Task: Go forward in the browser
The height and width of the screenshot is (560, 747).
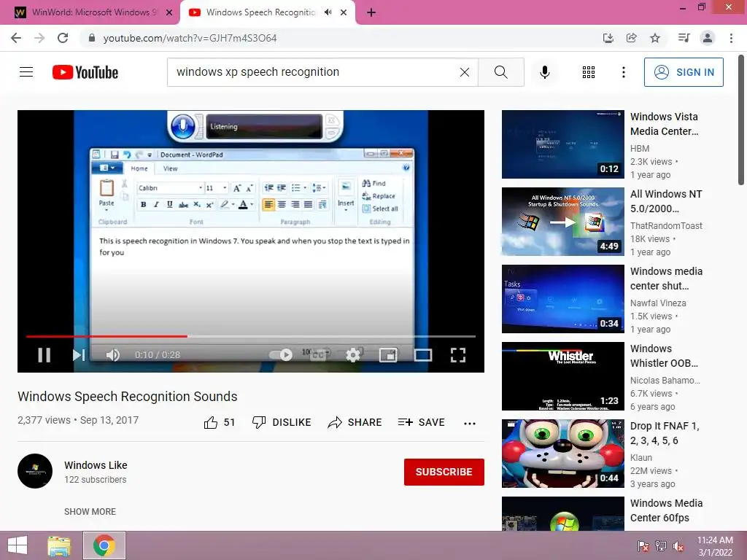Action: (39, 38)
